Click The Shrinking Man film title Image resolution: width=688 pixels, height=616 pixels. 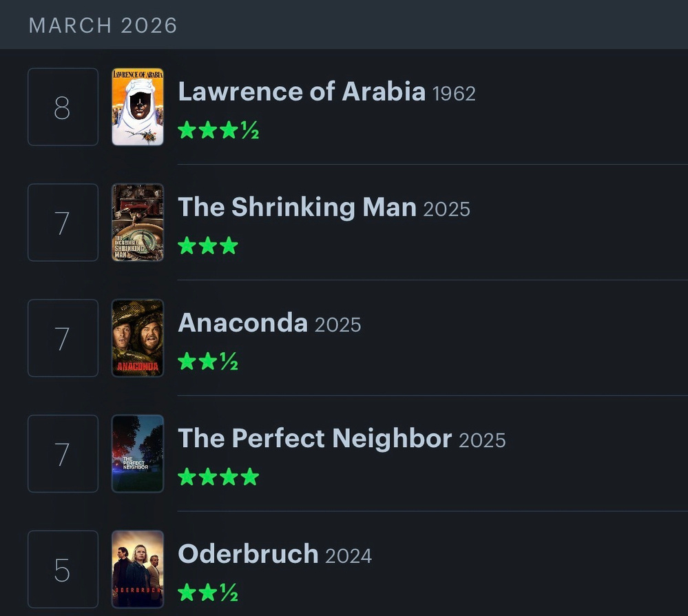pos(297,207)
